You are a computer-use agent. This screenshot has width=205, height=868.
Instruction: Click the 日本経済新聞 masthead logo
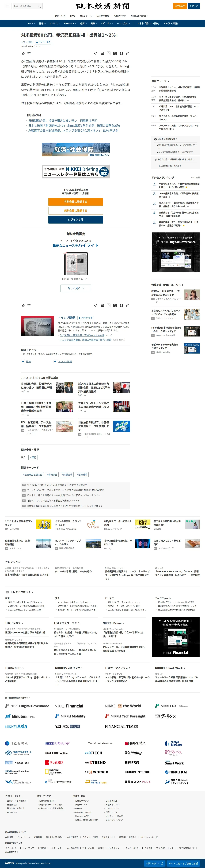click(102, 6)
